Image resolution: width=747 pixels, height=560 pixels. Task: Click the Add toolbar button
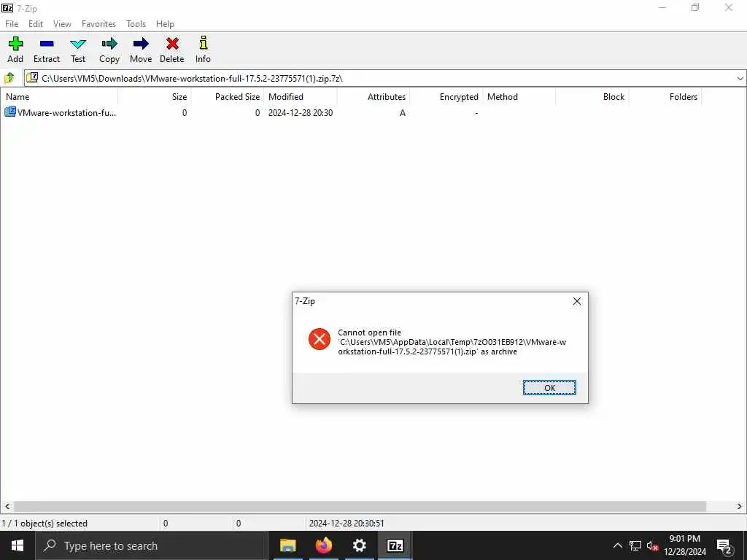[15, 50]
